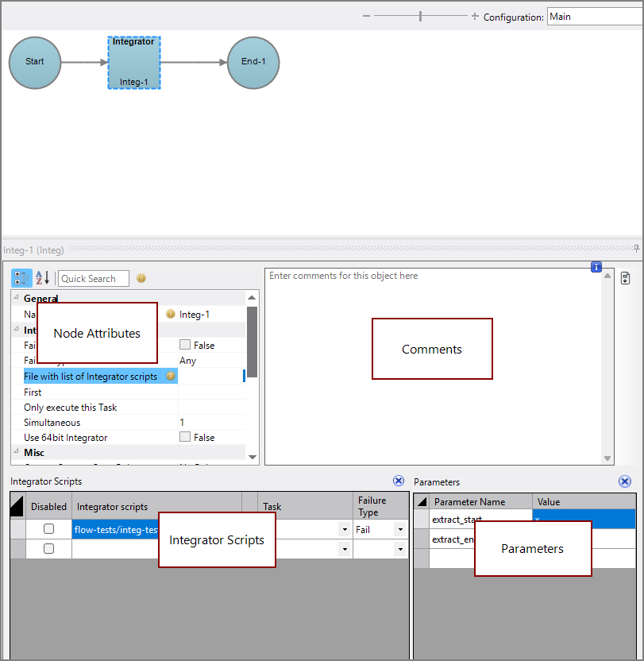Open Task dropdown for flow-tests row
The height and width of the screenshot is (661, 644).
[x=345, y=529]
